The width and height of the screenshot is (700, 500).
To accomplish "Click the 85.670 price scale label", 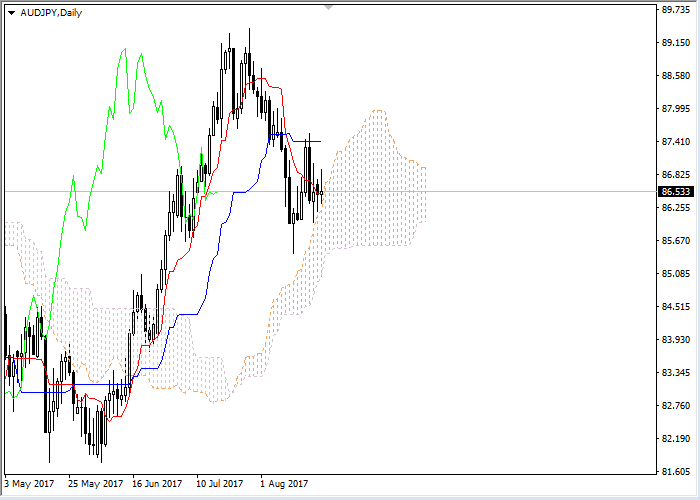I will pyautogui.click(x=675, y=241).
